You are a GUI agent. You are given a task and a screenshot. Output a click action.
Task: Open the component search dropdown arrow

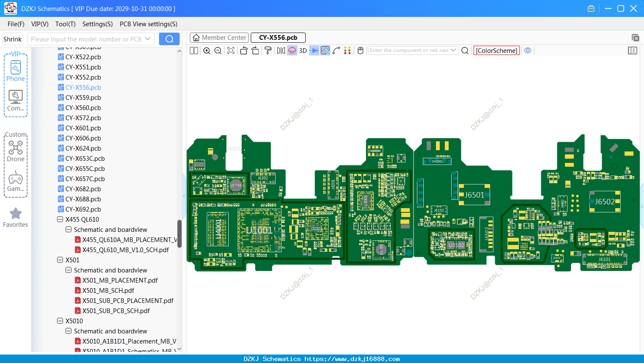tap(454, 50)
